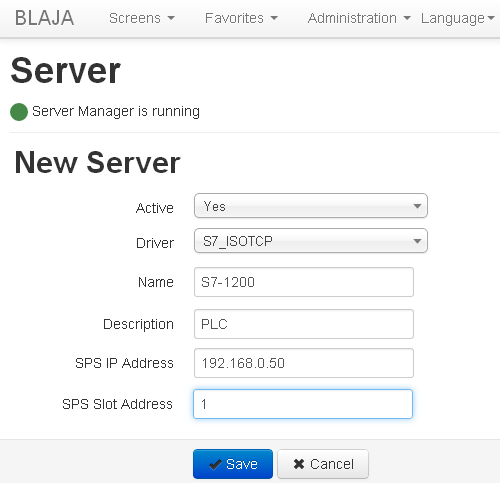This screenshot has height=483, width=500.
Task: Click the X icon on Cancel
Action: point(299,464)
